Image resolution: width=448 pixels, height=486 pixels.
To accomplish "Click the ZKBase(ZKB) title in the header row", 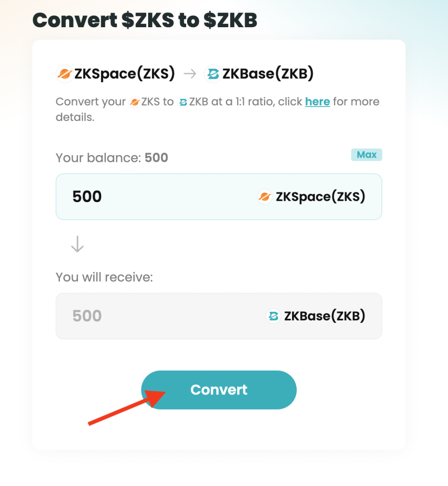I will [268, 74].
